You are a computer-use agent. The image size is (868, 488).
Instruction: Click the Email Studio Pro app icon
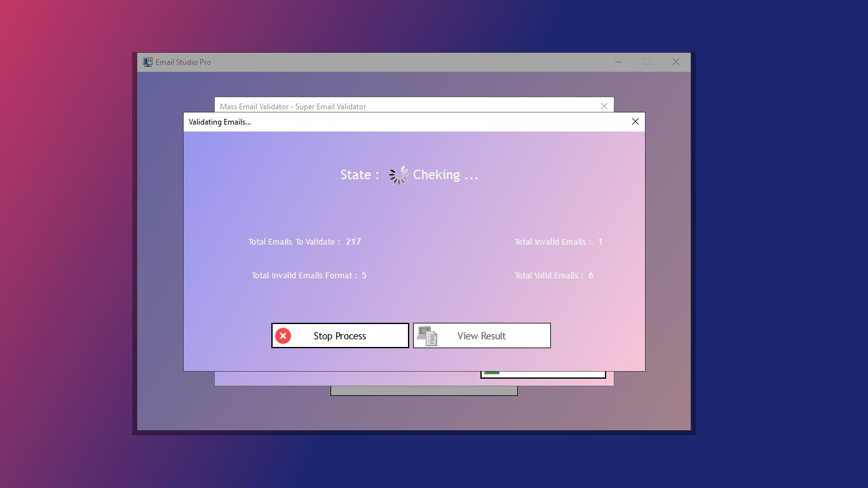[x=147, y=62]
